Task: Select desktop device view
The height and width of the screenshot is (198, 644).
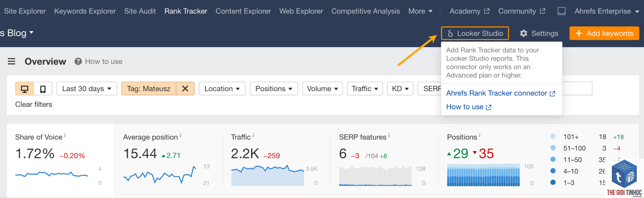Action: pos(25,89)
